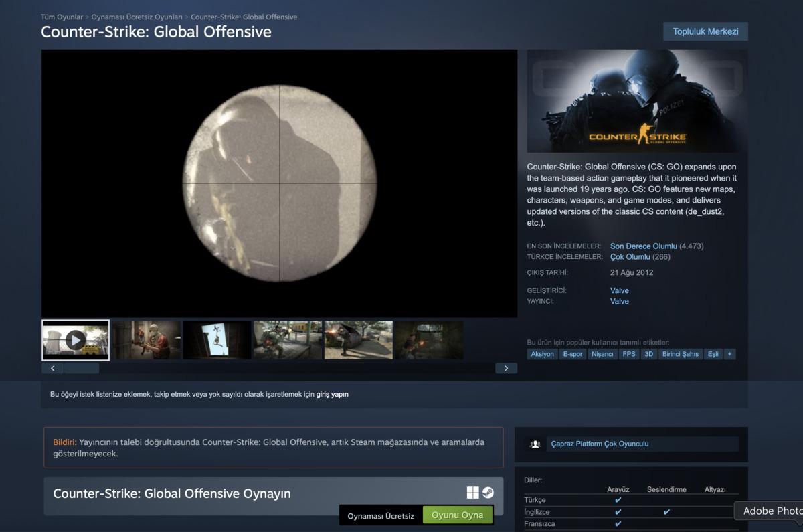Expand more tags with plus button

(729, 354)
